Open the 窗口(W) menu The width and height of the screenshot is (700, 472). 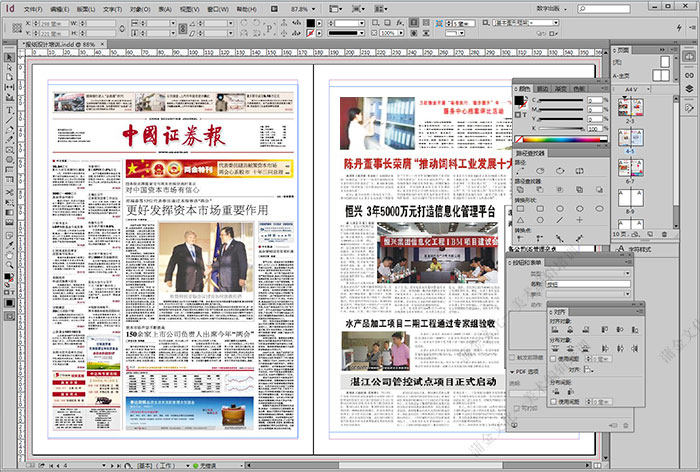click(x=218, y=9)
